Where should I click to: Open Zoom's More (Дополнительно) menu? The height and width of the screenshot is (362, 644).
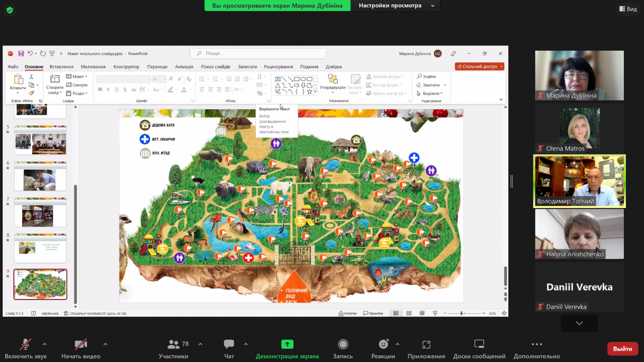pos(537,348)
